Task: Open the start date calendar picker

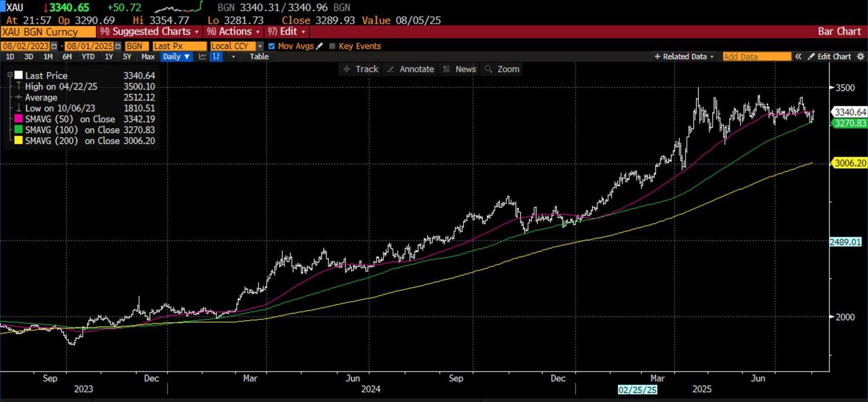Action: (x=54, y=46)
